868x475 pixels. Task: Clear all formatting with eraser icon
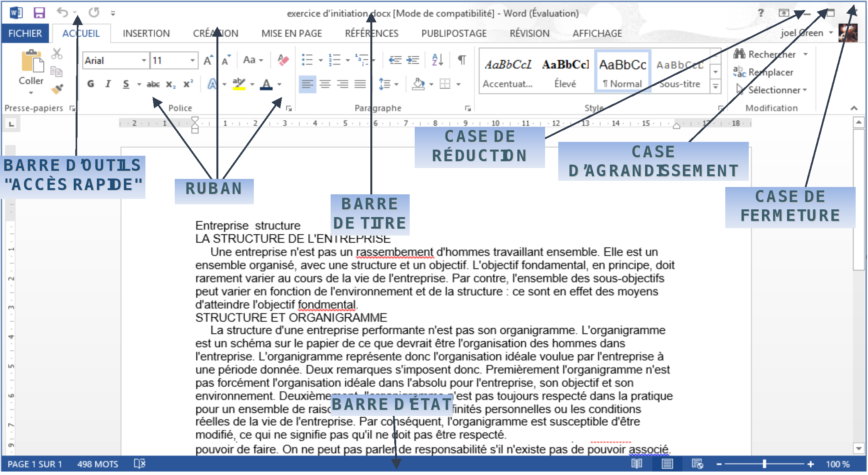(x=283, y=60)
